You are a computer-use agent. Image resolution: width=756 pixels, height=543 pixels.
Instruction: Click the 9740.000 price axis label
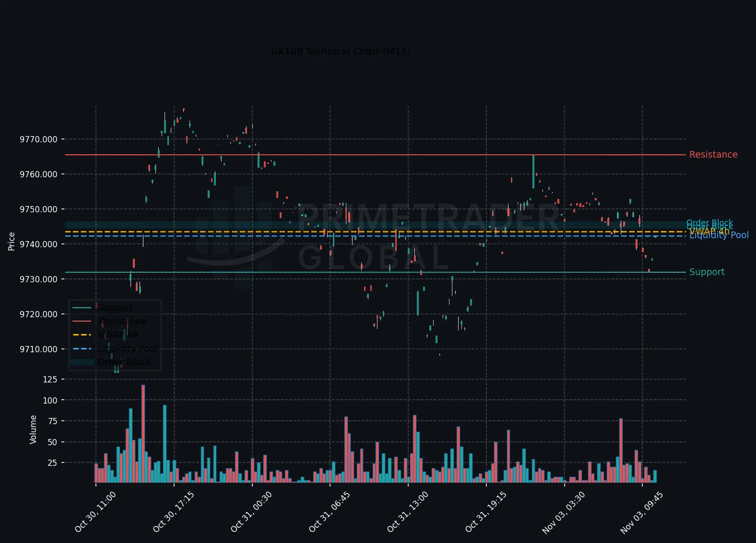click(38, 244)
